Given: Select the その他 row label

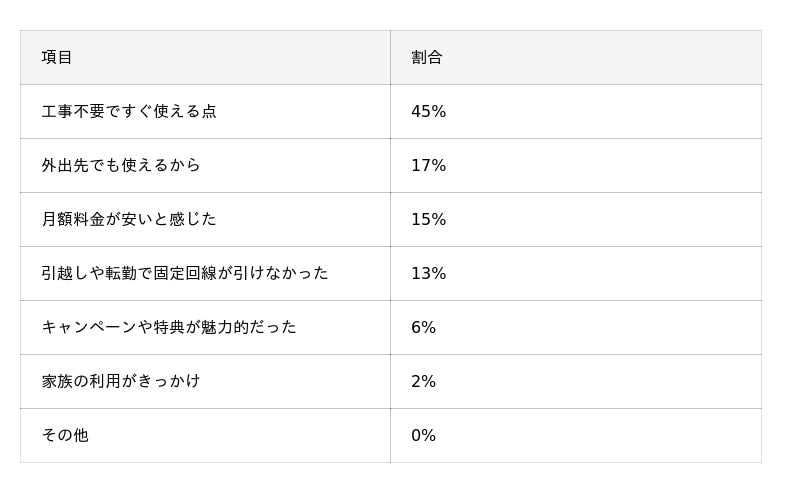Looking at the screenshot, I should pyautogui.click(x=65, y=436).
